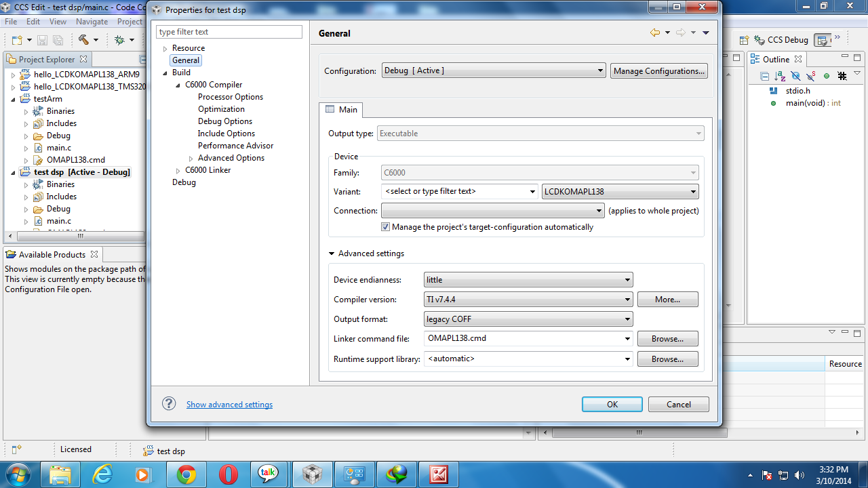Collapse the Build tree node
The height and width of the screenshot is (488, 868).
[x=165, y=73]
